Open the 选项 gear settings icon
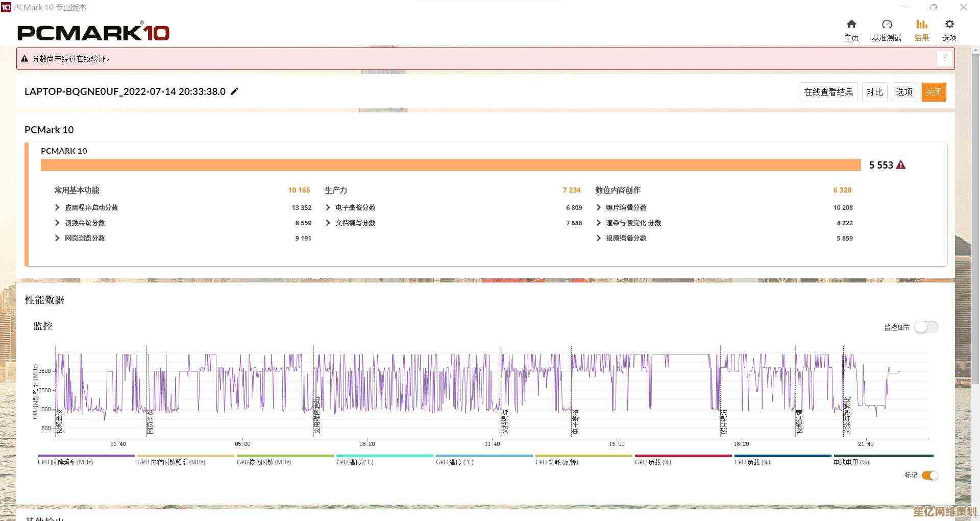This screenshot has height=521, width=980. [949, 25]
